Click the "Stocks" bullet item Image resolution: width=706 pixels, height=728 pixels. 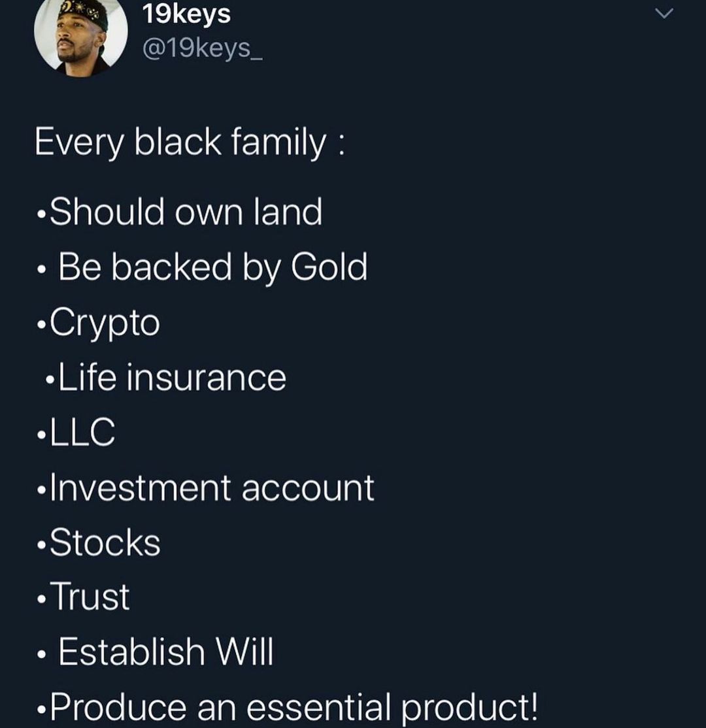[105, 543]
